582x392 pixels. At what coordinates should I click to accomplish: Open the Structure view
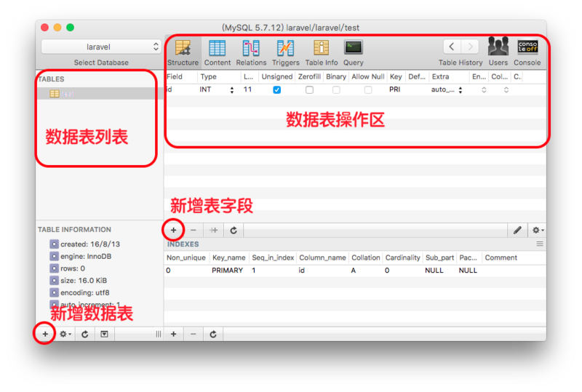(x=183, y=52)
